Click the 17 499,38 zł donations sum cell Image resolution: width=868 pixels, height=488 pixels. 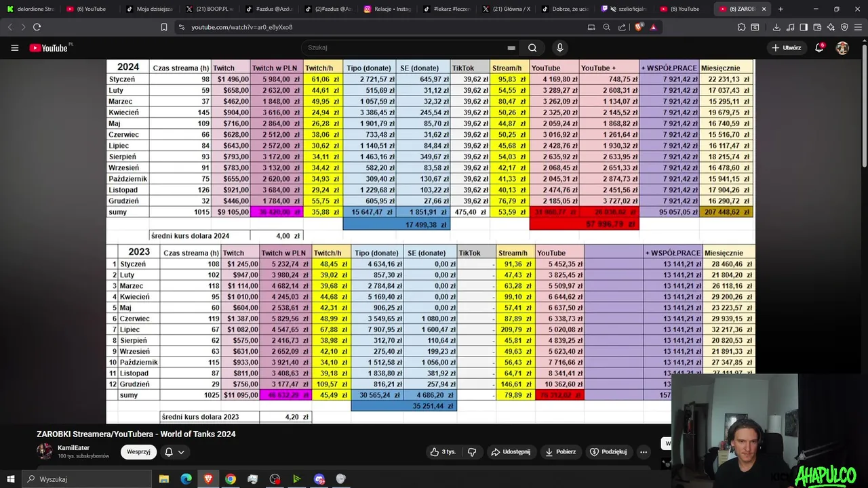(396, 224)
